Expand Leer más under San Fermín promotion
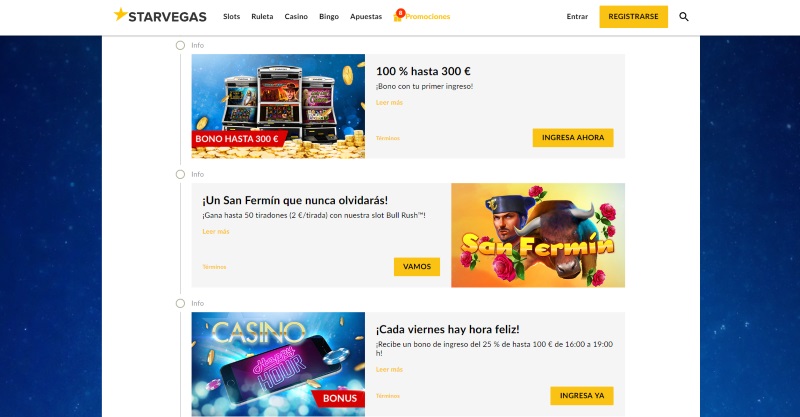Screen dimensions: 800x417 [216, 232]
